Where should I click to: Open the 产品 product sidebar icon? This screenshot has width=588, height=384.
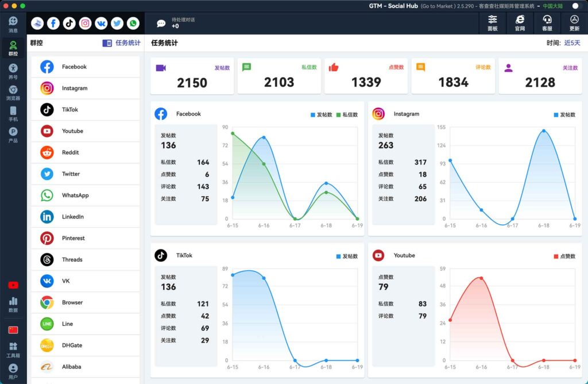coord(13,135)
